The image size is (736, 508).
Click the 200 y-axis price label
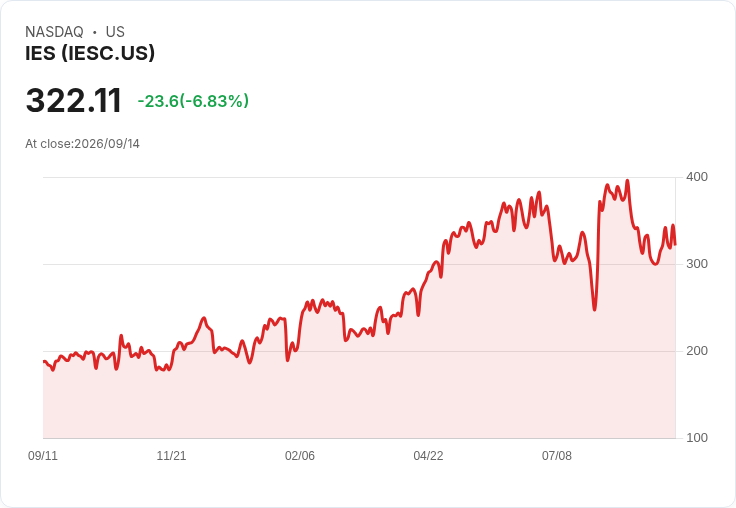(x=697, y=351)
